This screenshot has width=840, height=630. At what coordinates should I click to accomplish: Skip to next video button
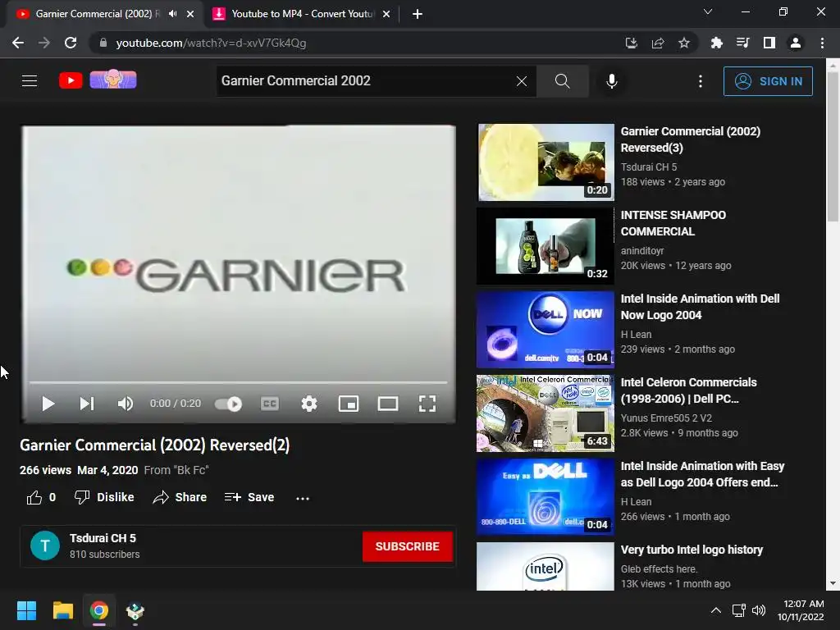coord(87,404)
